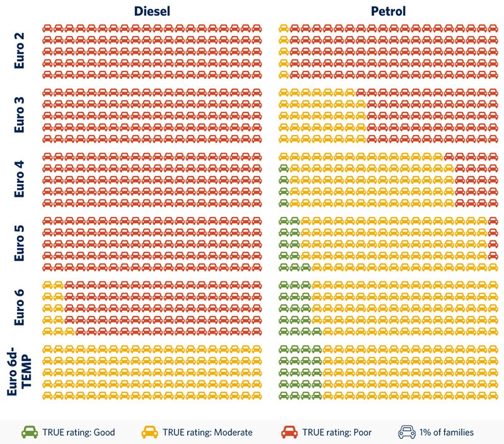This screenshot has width=504, height=444.
Task: Pick the Euro 5 row label
Action: (20, 244)
